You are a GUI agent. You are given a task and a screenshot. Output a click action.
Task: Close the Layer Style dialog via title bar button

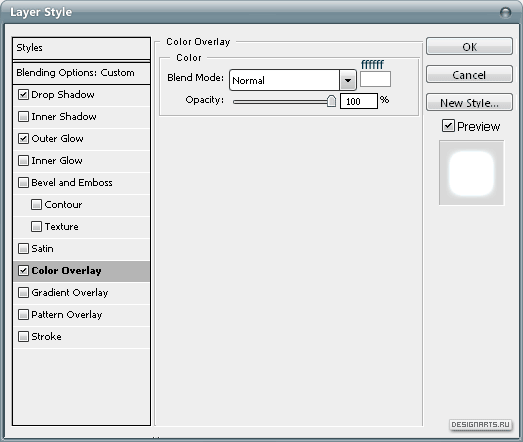point(506,13)
